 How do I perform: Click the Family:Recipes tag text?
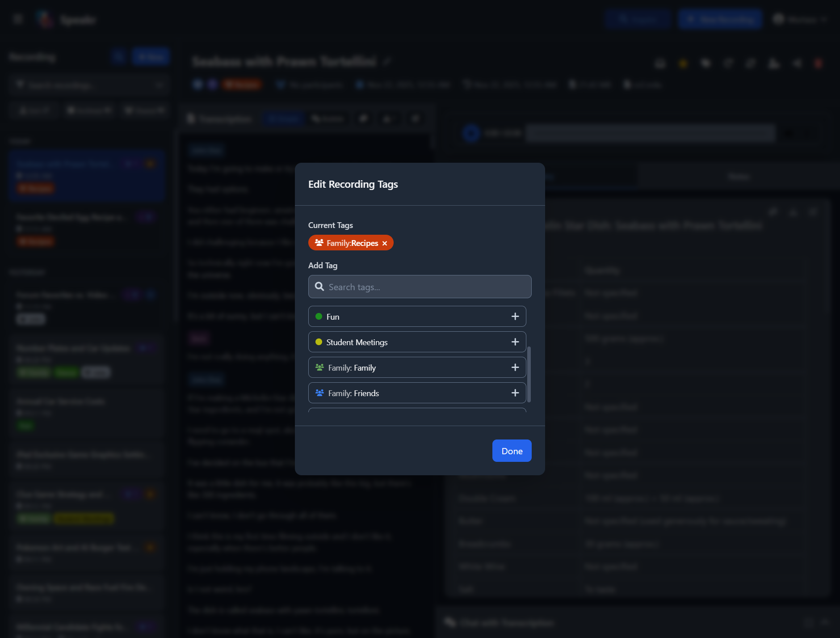pos(352,243)
